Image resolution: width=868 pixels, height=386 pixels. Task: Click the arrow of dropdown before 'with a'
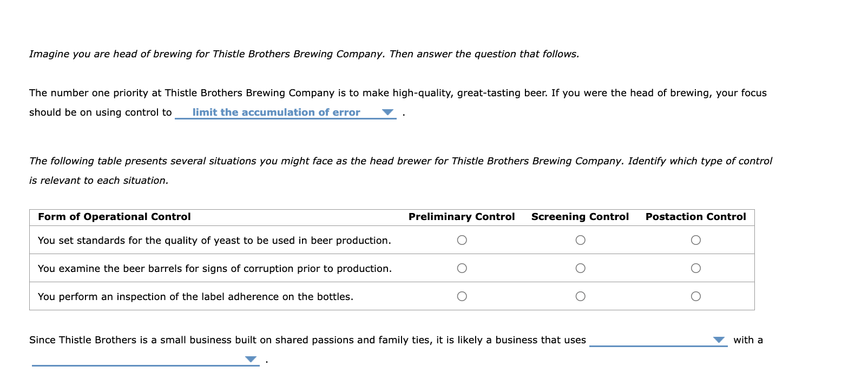click(719, 340)
